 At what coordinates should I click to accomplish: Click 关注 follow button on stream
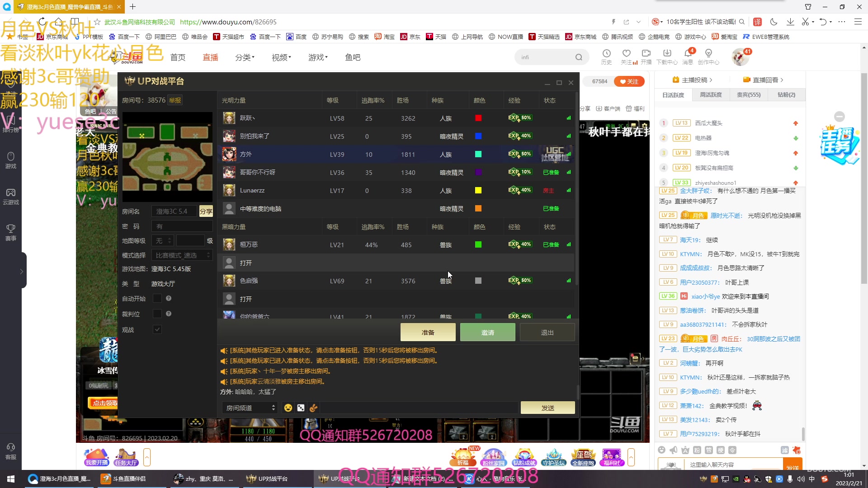coord(629,81)
